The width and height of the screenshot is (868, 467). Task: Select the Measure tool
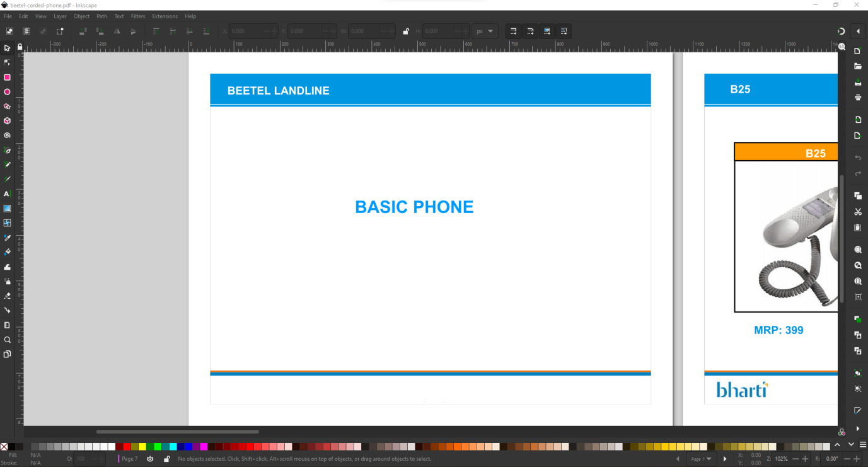click(x=7, y=325)
